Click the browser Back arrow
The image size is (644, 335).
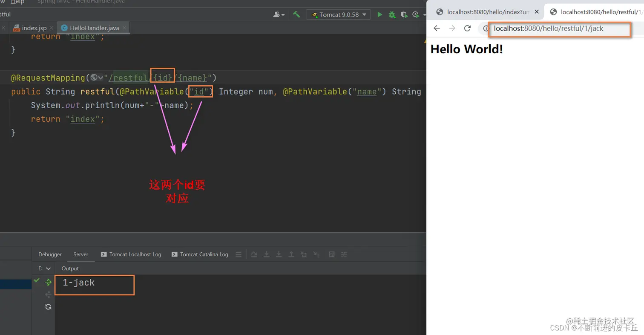(x=437, y=28)
